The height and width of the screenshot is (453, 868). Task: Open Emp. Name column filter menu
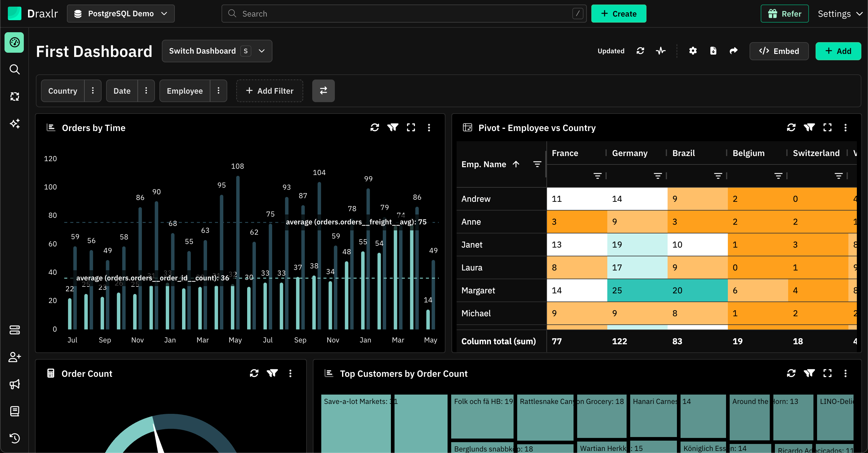pyautogui.click(x=537, y=164)
